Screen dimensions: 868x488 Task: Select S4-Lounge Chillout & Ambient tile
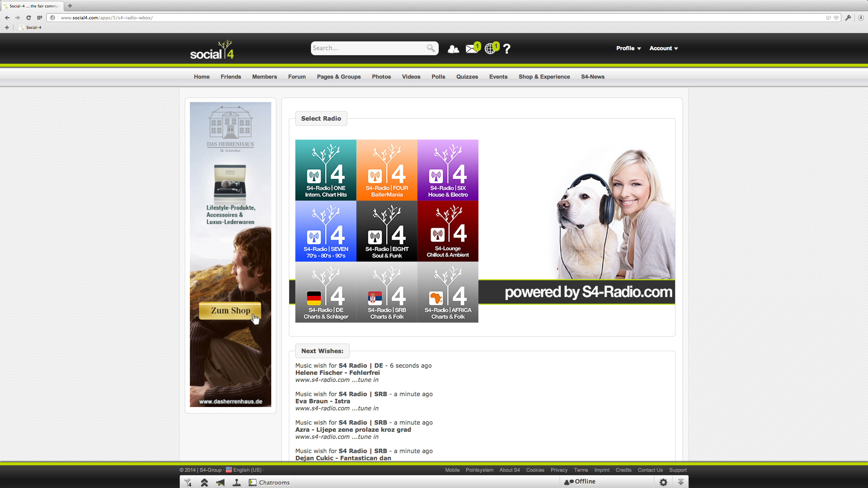click(448, 231)
